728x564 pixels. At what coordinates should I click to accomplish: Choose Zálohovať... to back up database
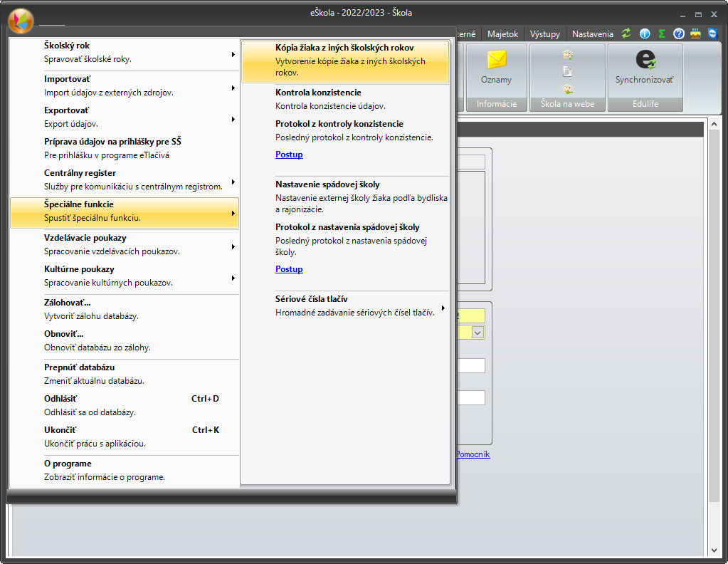125,309
